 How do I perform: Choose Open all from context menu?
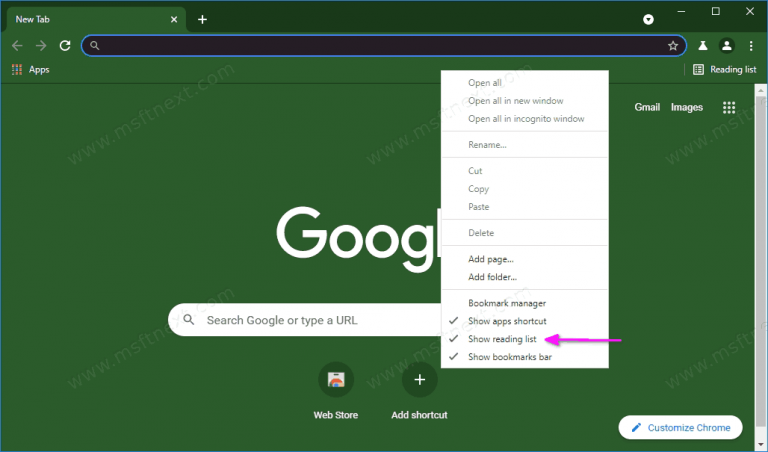(x=525, y=83)
